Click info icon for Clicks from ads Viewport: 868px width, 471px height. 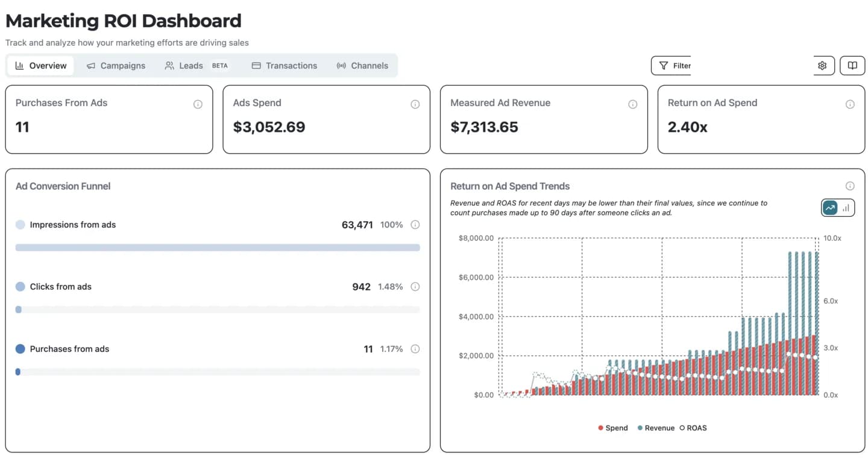tap(415, 287)
